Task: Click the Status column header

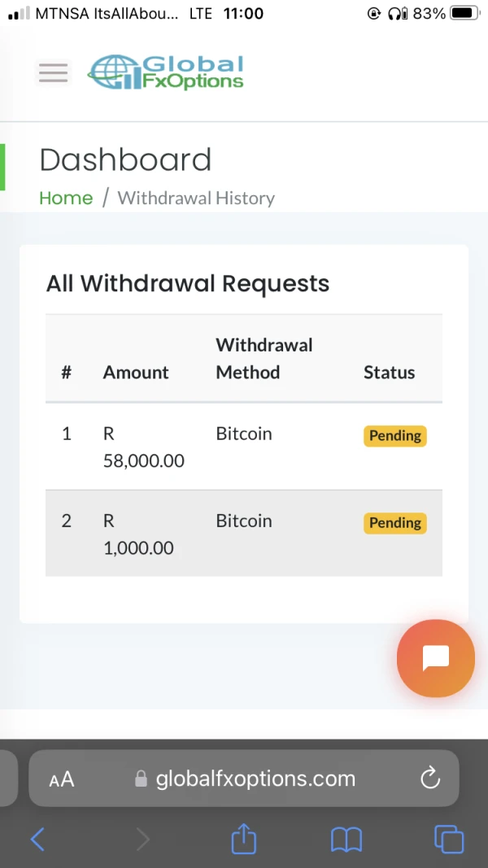Action: tap(389, 373)
